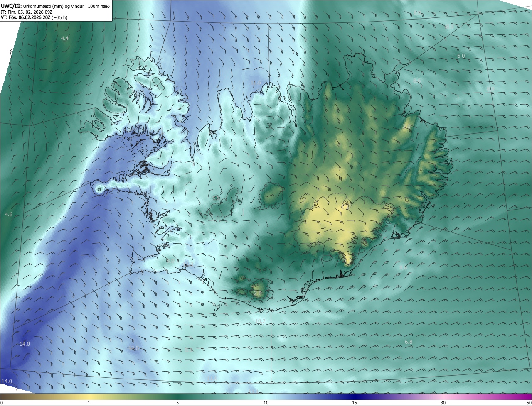Click the 11.6 value label on the map
This screenshot has height=406, width=532.
[256, 83]
